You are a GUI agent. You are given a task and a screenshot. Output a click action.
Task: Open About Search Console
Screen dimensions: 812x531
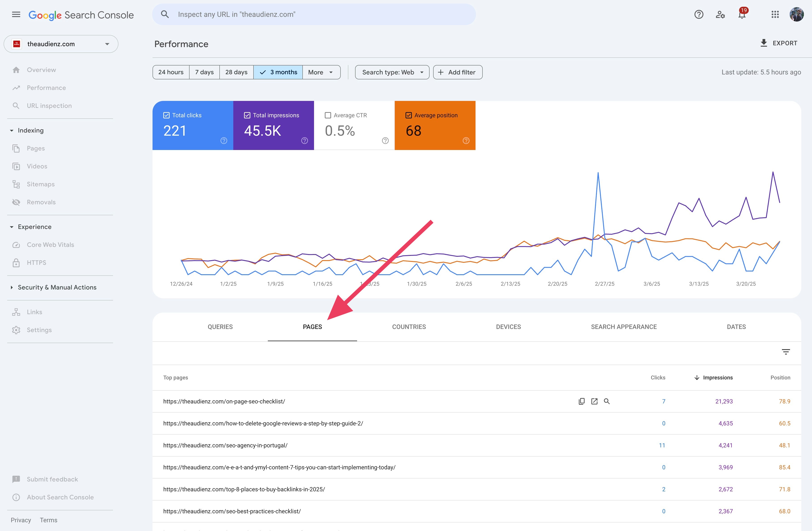coord(60,497)
